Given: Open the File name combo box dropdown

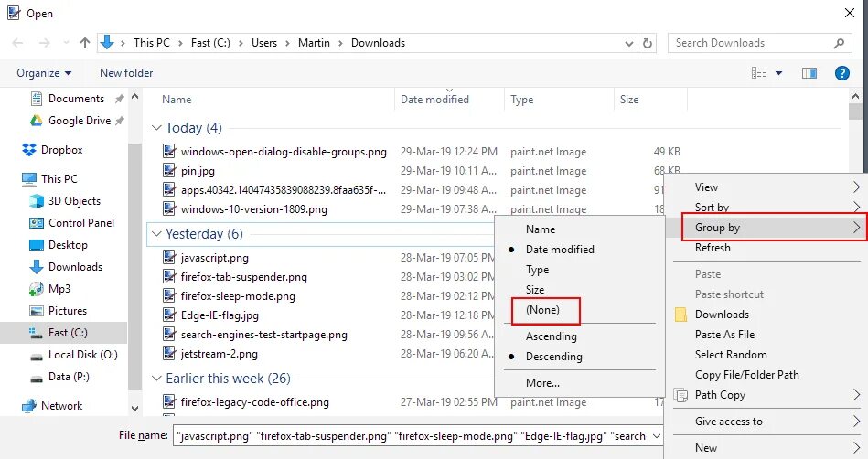Looking at the screenshot, I should click(656, 436).
